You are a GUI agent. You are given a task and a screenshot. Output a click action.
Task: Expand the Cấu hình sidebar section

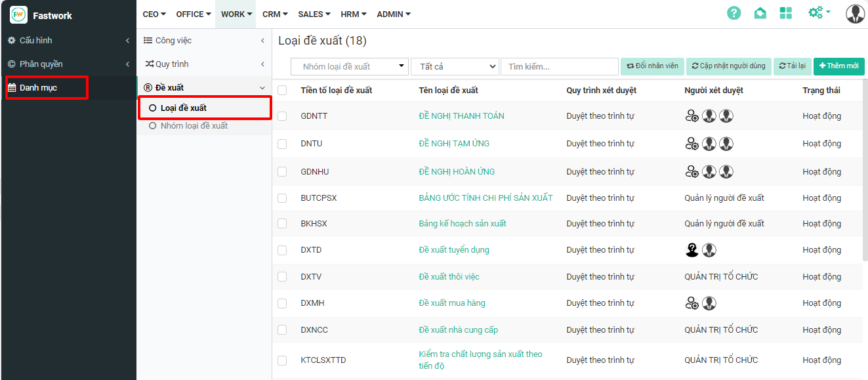tap(68, 41)
